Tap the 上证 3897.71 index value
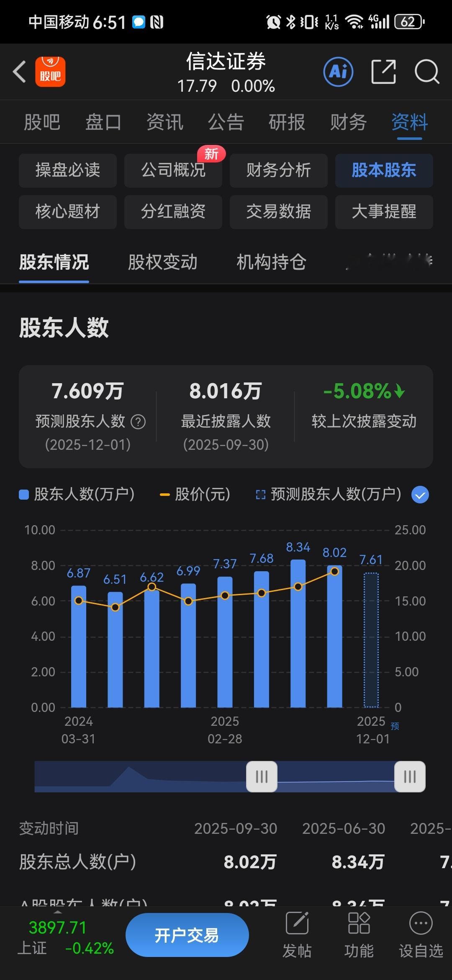This screenshot has height=980, width=452. pos(58,927)
